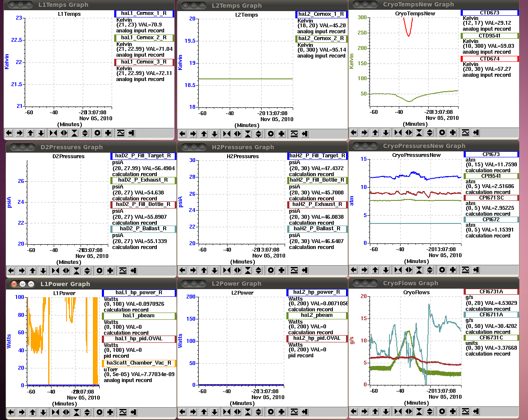Select the CFI6731A legend entry

tap(491, 292)
